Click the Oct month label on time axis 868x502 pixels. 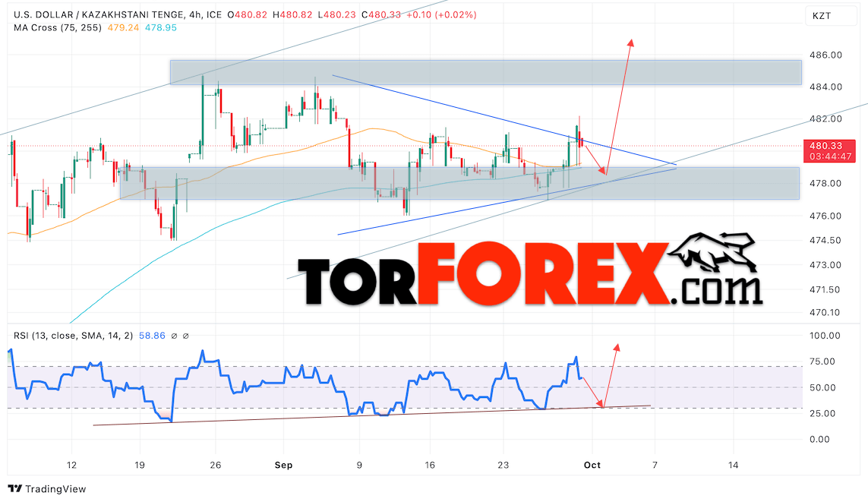(592, 466)
